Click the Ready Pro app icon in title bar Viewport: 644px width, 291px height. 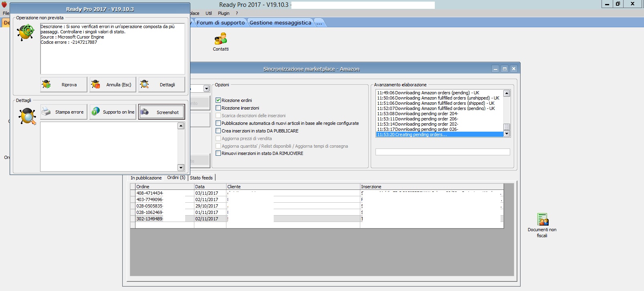pyautogui.click(x=4, y=4)
